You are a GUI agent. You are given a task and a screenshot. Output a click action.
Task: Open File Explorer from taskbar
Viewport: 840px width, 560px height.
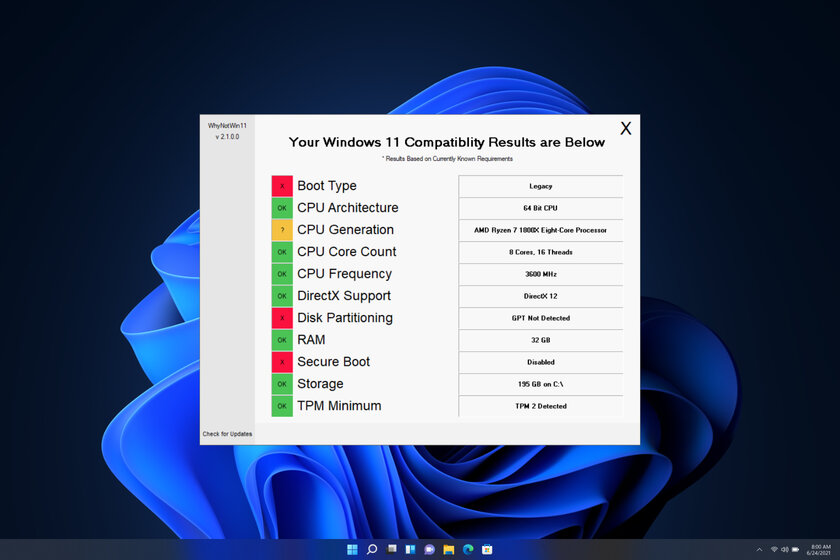(448, 549)
